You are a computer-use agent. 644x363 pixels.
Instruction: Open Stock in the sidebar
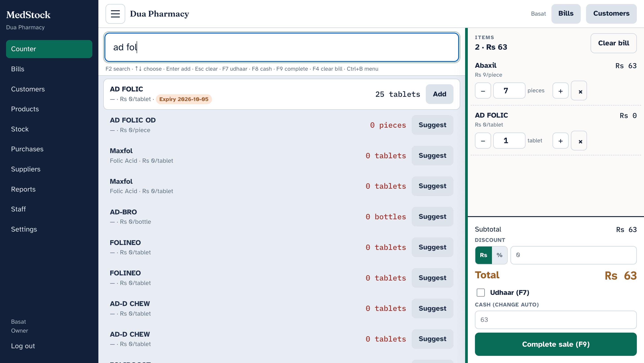coord(49,129)
